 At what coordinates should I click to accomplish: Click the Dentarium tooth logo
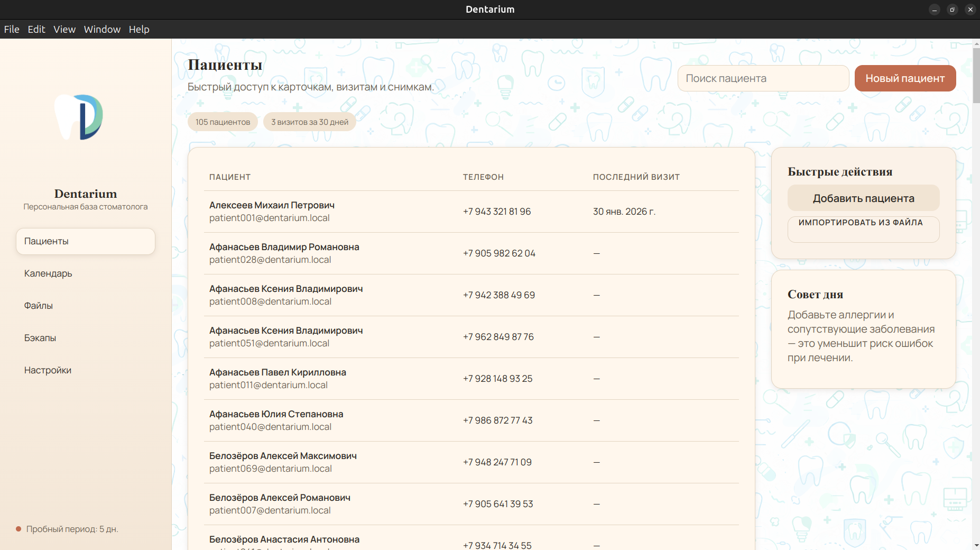(x=79, y=117)
